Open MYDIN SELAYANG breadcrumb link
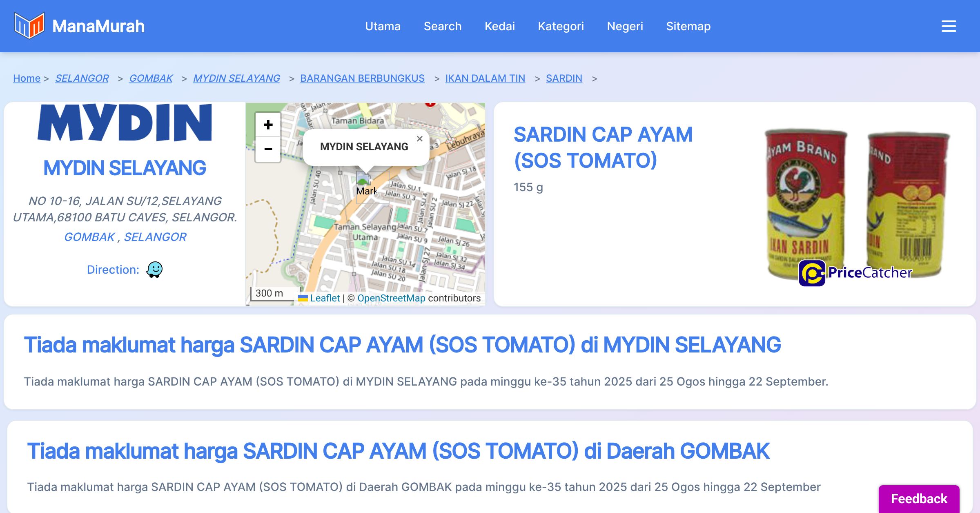This screenshot has width=980, height=513. (x=236, y=78)
